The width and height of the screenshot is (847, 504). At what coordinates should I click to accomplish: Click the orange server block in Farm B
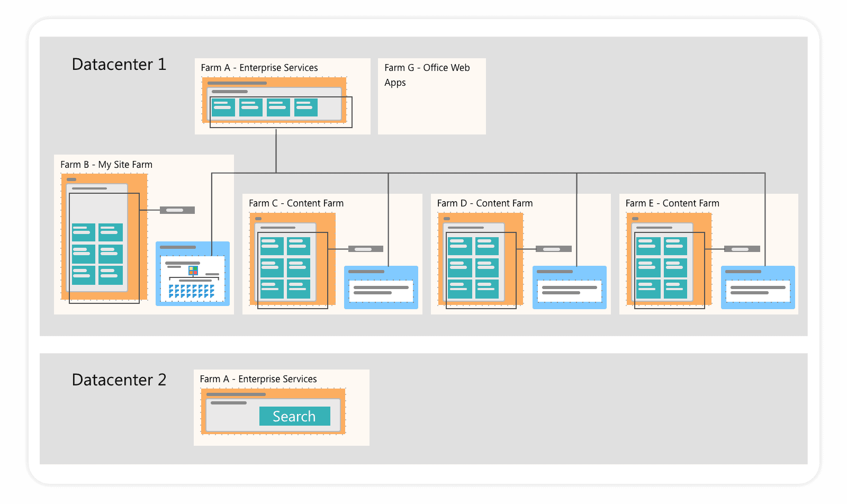click(x=104, y=237)
